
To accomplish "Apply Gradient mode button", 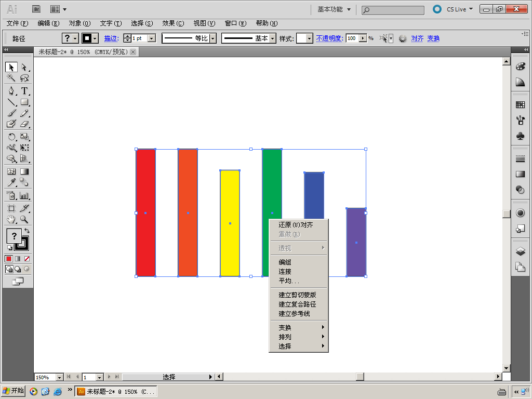I will click(18, 259).
